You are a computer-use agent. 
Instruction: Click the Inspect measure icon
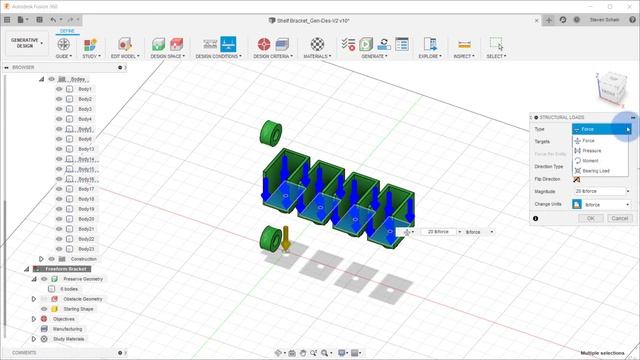464,44
